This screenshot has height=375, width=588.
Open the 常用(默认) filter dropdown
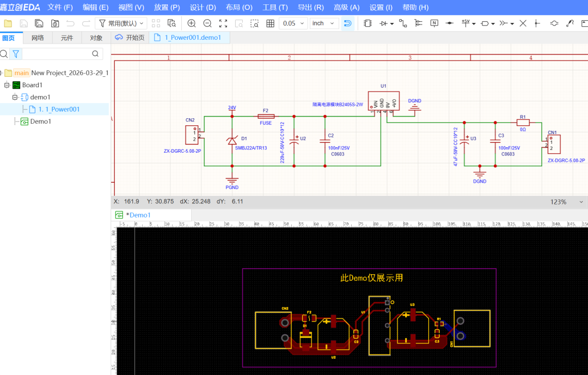pyautogui.click(x=121, y=23)
